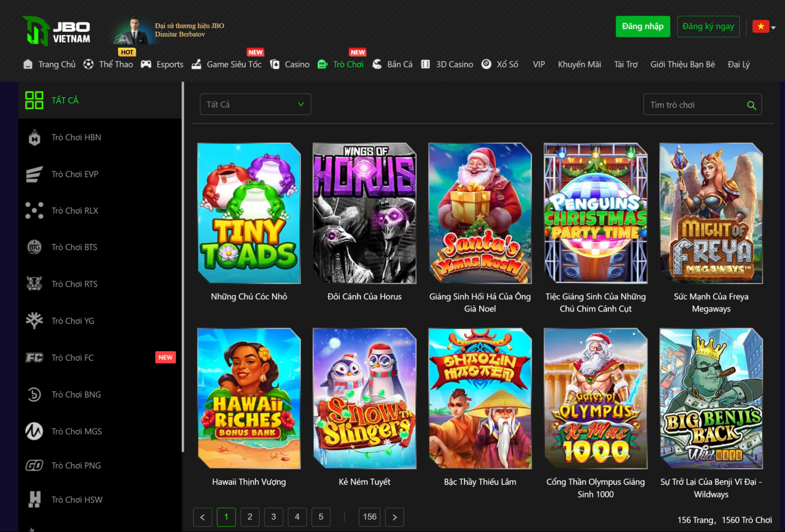Click the Những Chú Cóc Nhỏ title
Viewport: 785px width, 532px height.
point(249,297)
